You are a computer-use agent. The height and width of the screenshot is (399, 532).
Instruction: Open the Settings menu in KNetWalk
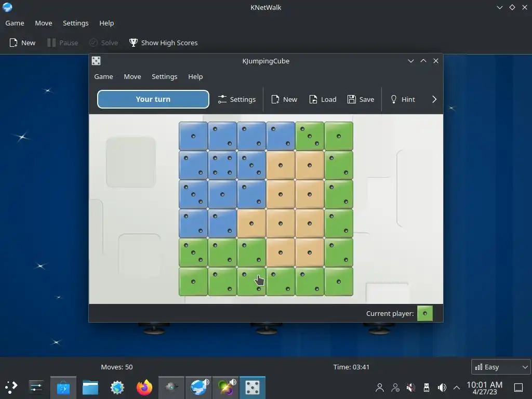tap(76, 23)
